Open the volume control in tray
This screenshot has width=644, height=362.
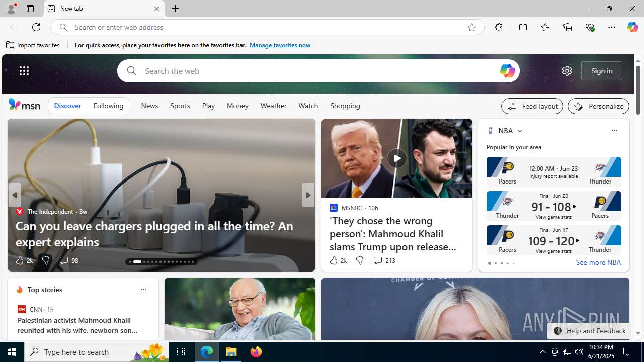579,352
